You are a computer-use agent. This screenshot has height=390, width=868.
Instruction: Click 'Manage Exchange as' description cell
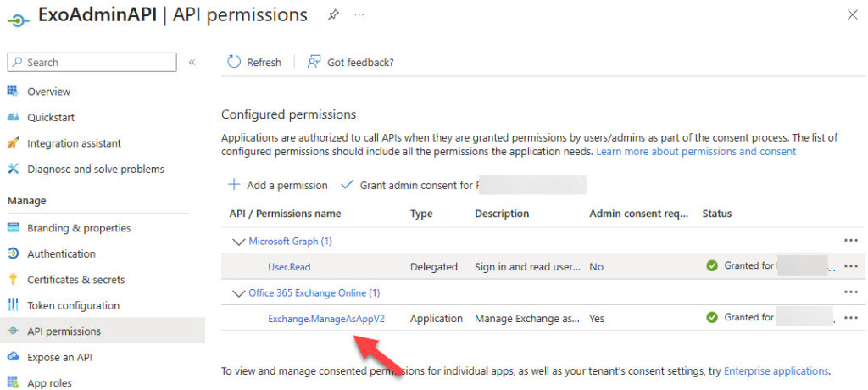pyautogui.click(x=528, y=319)
